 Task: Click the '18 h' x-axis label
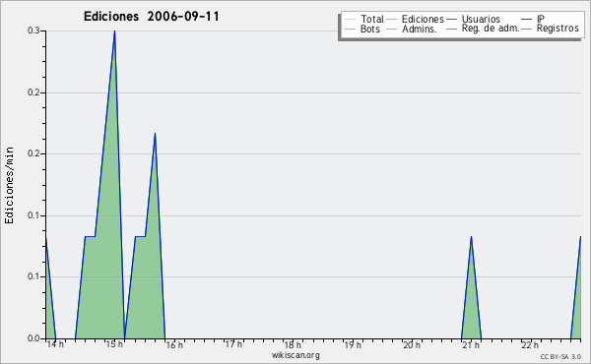(293, 344)
